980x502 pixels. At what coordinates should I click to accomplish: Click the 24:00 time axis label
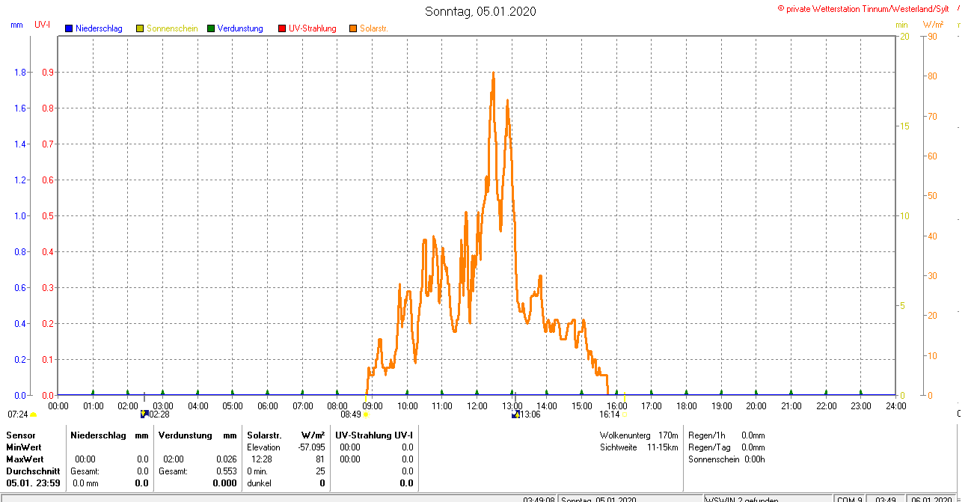tap(895, 406)
